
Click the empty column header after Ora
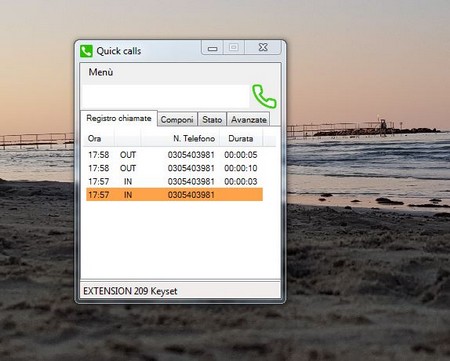(x=128, y=138)
